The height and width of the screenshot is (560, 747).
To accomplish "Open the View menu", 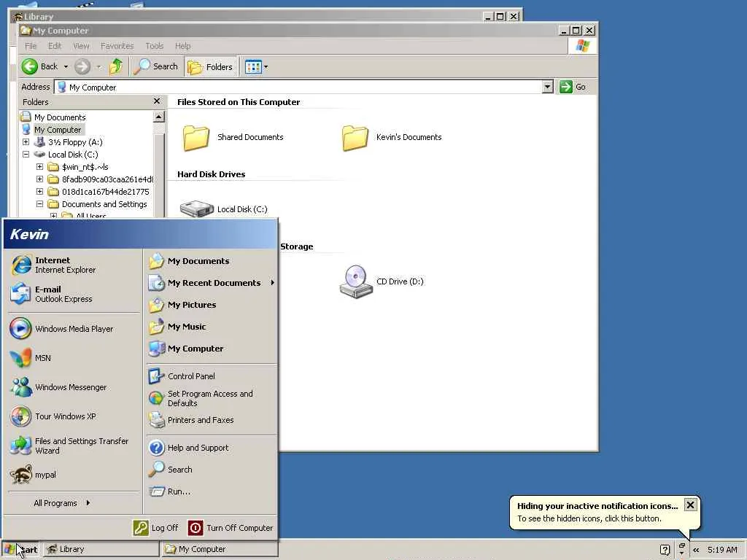I will point(81,46).
